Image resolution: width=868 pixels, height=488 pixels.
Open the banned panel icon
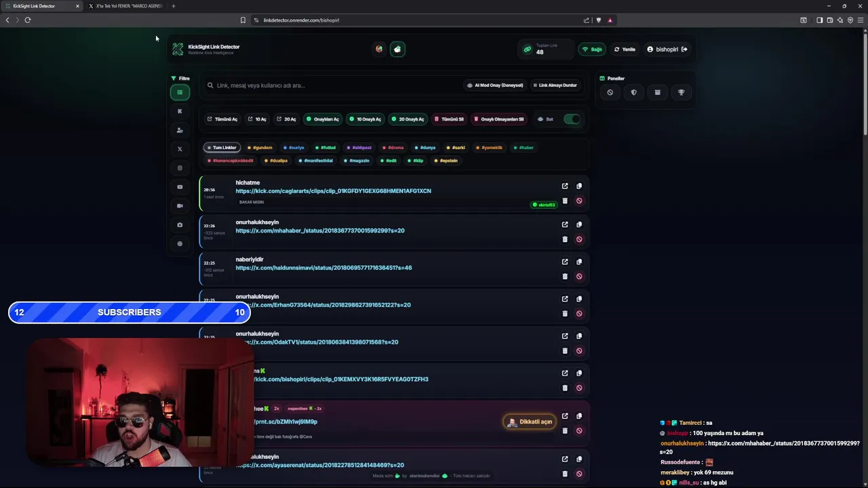tap(610, 92)
